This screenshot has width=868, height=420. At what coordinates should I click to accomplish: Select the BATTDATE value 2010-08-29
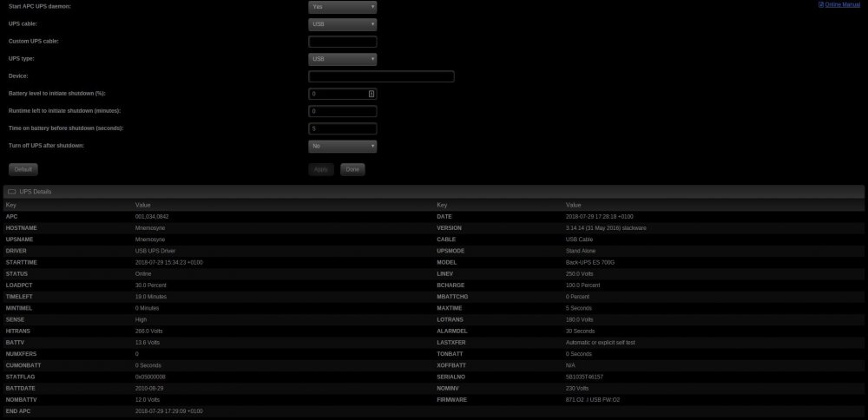[x=149, y=389]
